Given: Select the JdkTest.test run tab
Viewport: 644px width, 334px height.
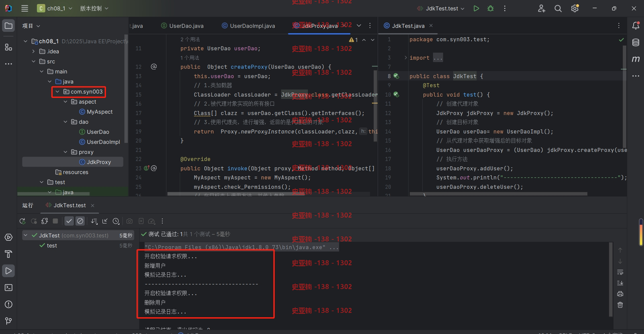Looking at the screenshot, I should 66,205.
